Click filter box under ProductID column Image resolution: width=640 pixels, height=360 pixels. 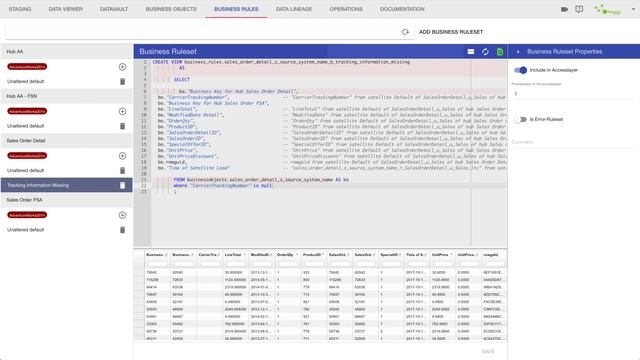[314, 264]
